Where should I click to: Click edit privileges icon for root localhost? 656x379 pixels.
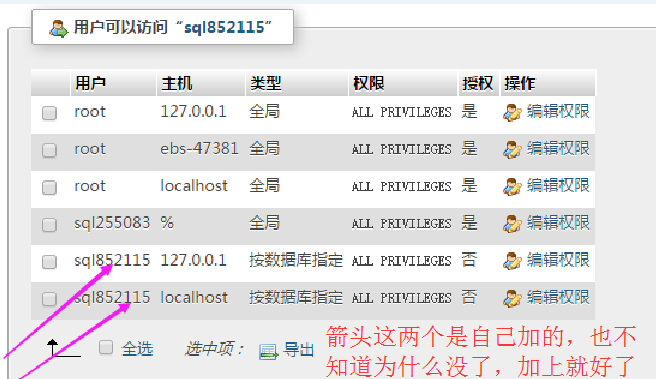coord(512,187)
